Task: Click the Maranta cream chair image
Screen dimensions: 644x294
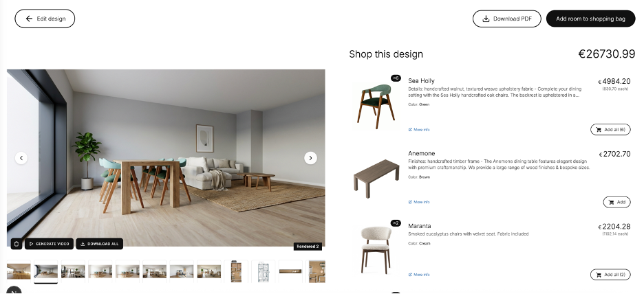Action: [x=376, y=250]
